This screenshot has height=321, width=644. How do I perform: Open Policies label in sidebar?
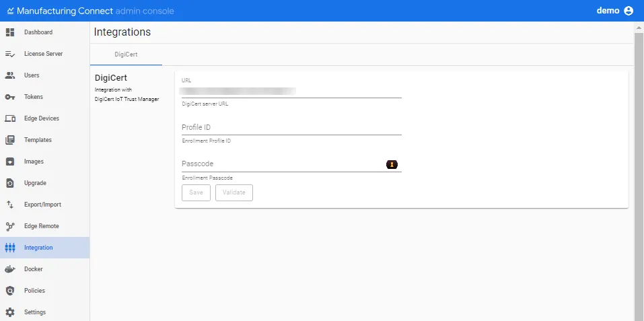34,291
